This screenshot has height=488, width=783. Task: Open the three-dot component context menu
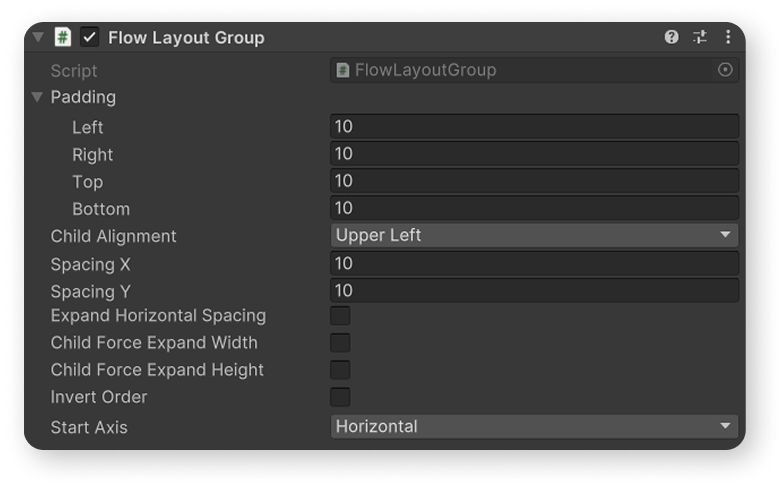[728, 37]
